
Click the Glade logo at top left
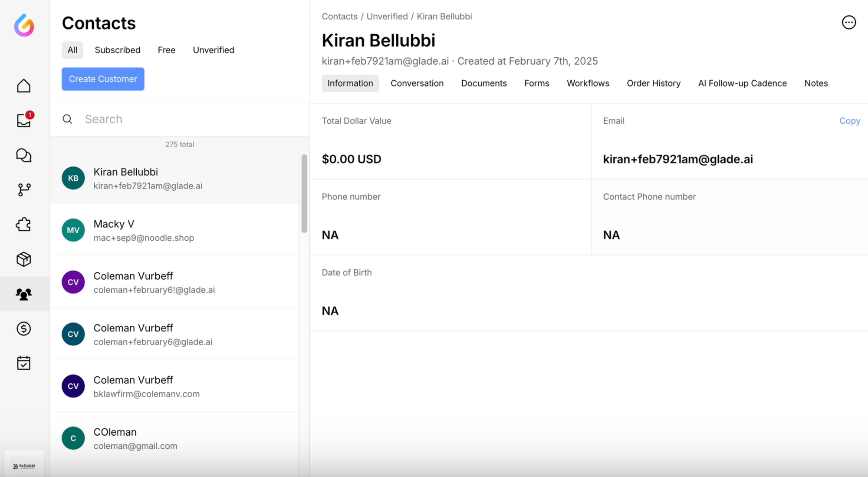pyautogui.click(x=24, y=25)
